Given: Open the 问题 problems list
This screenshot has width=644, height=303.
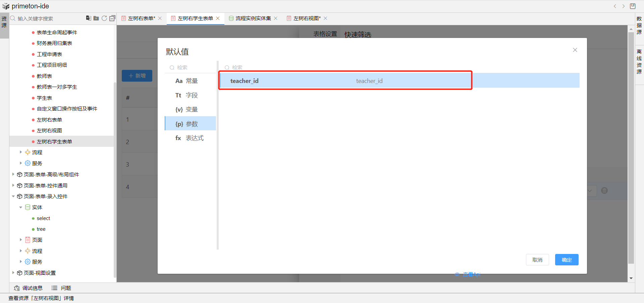Looking at the screenshot, I should 61,288.
